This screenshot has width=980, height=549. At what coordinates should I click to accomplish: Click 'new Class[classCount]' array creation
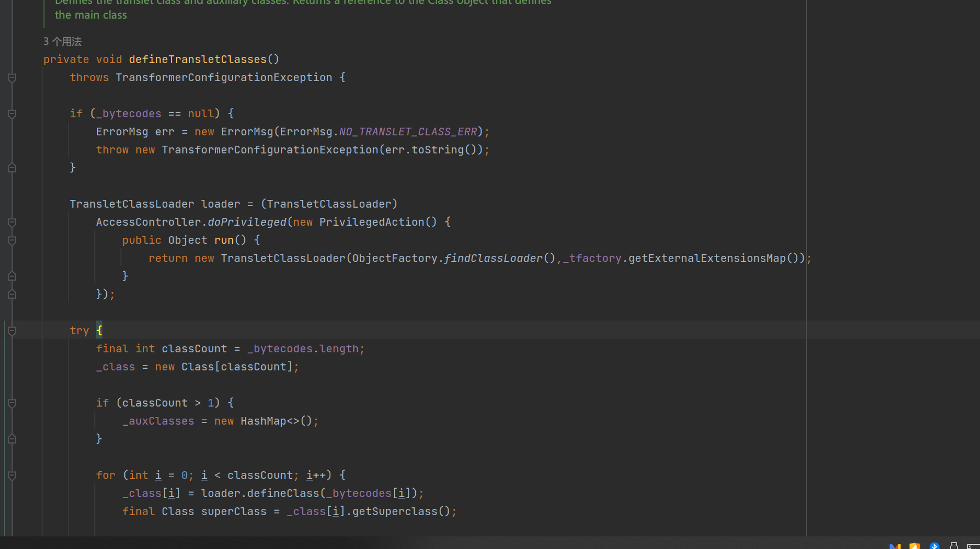pos(224,367)
